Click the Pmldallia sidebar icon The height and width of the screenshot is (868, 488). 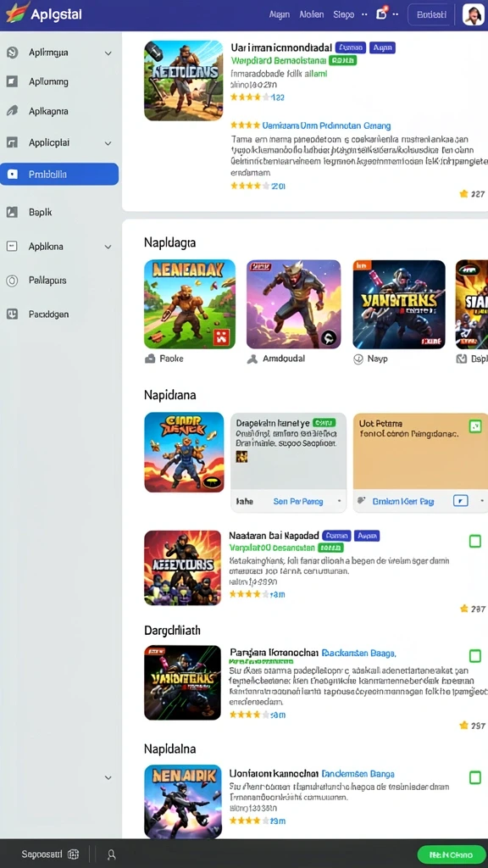[x=12, y=175]
